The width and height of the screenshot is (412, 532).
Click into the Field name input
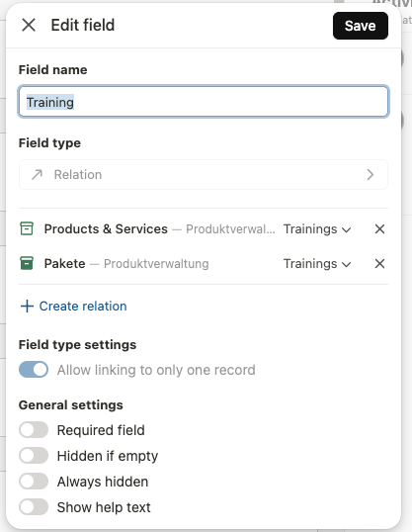(x=204, y=102)
